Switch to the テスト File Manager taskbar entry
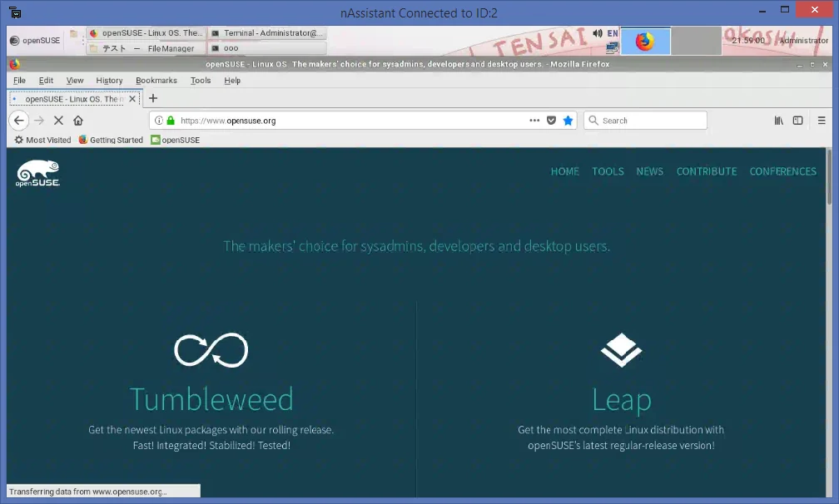 click(x=146, y=48)
